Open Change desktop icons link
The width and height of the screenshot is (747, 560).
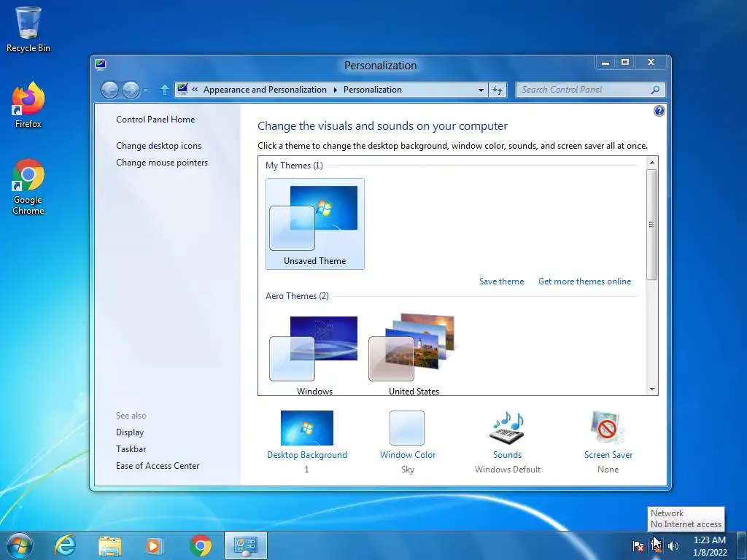158,146
